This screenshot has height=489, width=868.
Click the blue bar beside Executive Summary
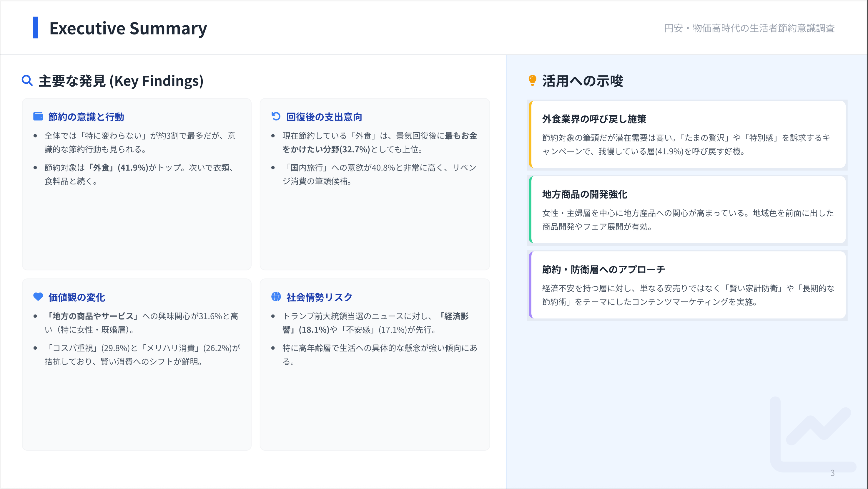[35, 28]
